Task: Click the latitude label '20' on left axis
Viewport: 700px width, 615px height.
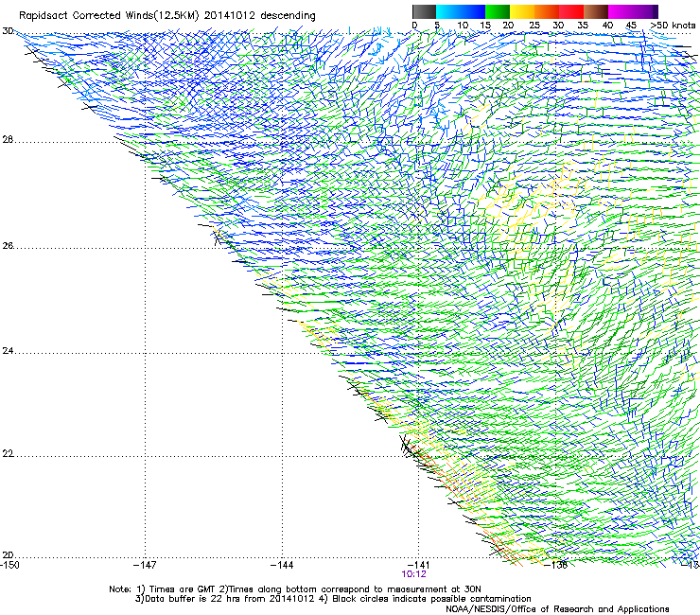Action: pyautogui.click(x=8, y=554)
